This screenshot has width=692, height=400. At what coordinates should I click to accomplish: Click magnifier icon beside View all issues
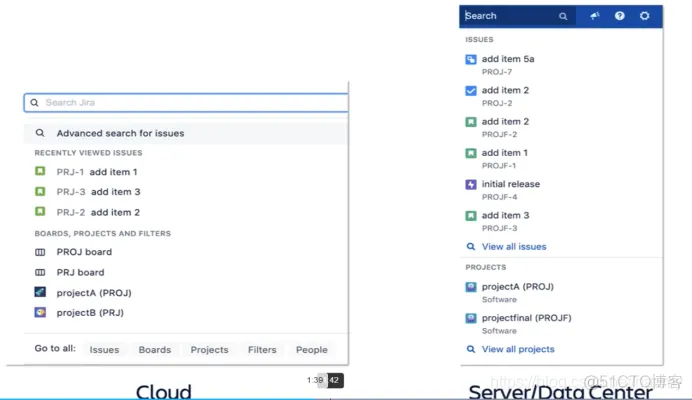(x=471, y=247)
